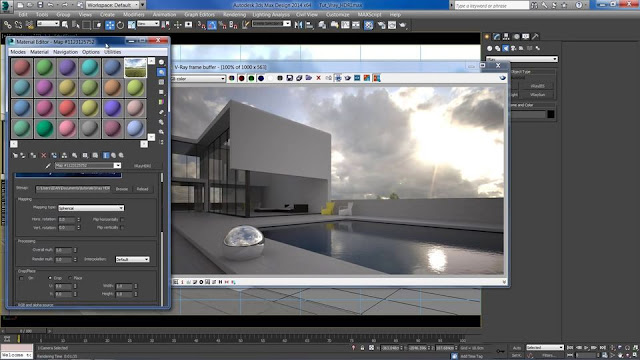Click the 3ds Max application logo button

[7, 6]
